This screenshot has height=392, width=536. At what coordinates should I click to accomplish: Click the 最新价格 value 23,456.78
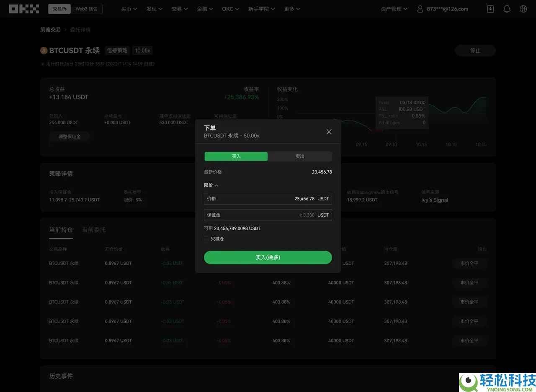point(322,172)
